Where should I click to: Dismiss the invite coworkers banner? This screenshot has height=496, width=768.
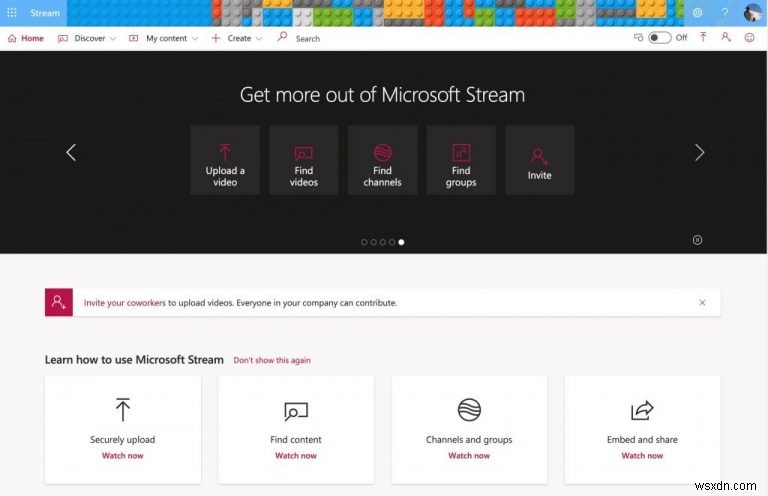(x=702, y=303)
